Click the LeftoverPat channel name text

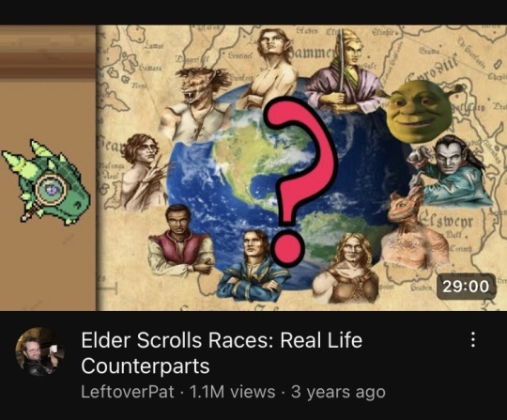pyautogui.click(x=128, y=392)
